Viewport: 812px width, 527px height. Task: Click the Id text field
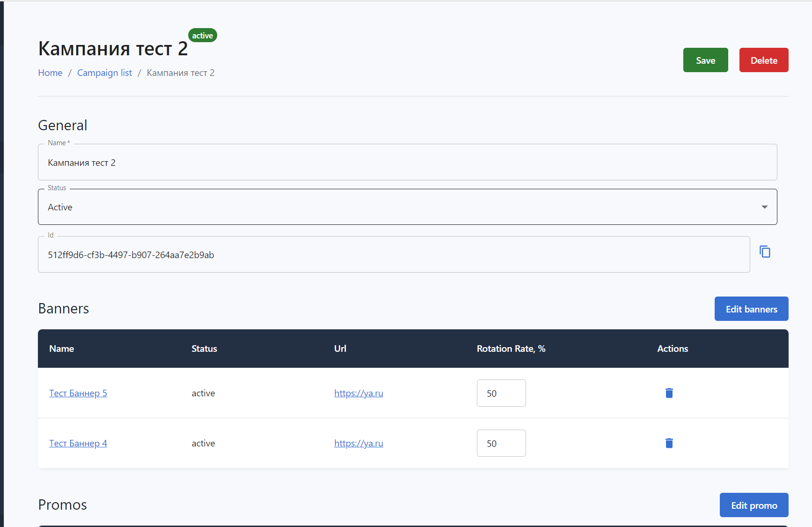393,255
